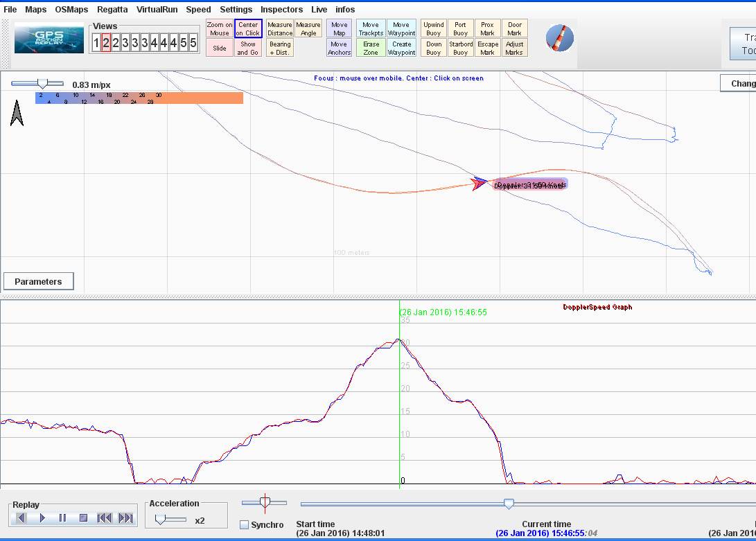Play the replay in reverse
Viewport: 756px width, 541px height.
pos(21,517)
